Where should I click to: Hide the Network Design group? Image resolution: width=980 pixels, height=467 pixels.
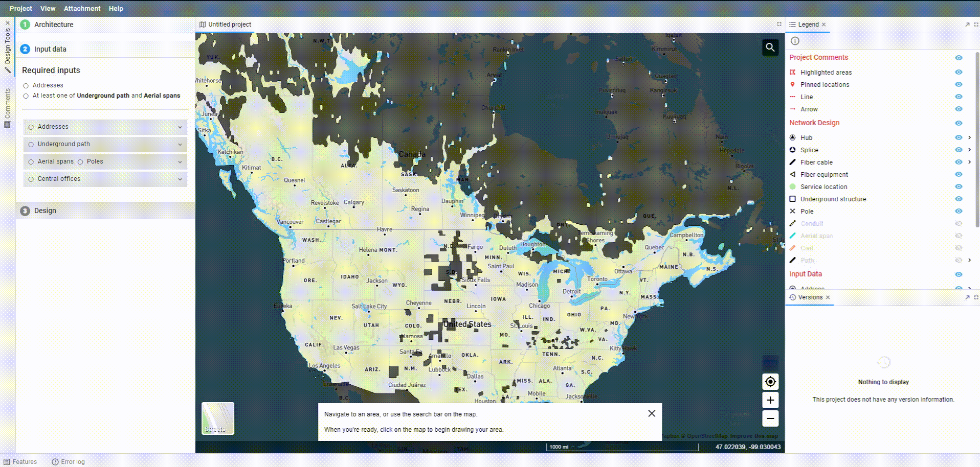[x=959, y=123]
